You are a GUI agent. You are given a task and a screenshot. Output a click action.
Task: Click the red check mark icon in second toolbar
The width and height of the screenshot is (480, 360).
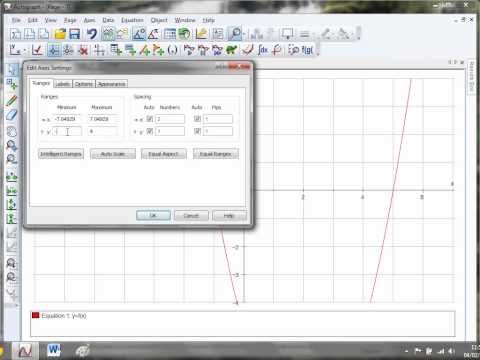pyautogui.click(x=37, y=50)
